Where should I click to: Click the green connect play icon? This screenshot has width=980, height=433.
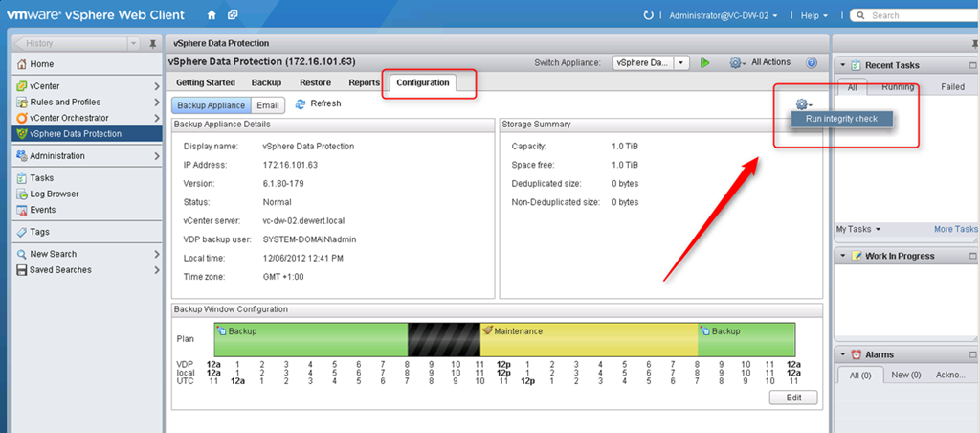pyautogui.click(x=704, y=62)
